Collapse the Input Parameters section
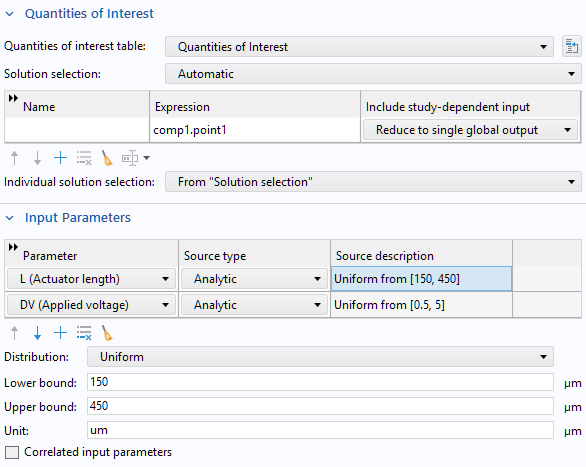The height and width of the screenshot is (467, 586). (x=10, y=218)
